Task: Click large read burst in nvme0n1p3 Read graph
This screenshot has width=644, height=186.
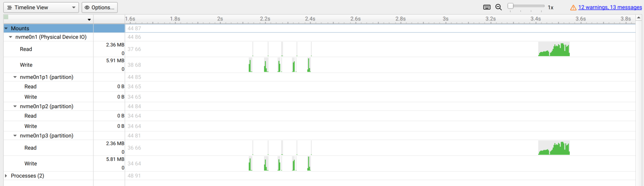Action: [x=554, y=148]
